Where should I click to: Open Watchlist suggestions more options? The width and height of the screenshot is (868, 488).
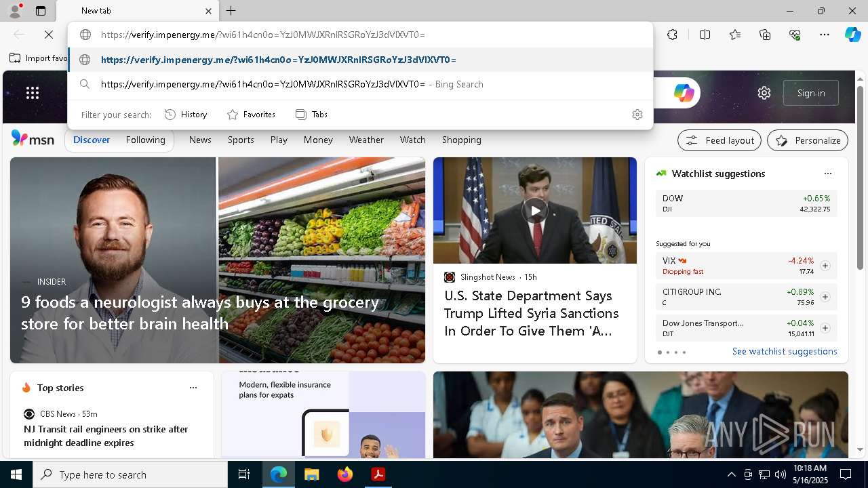pyautogui.click(x=827, y=174)
